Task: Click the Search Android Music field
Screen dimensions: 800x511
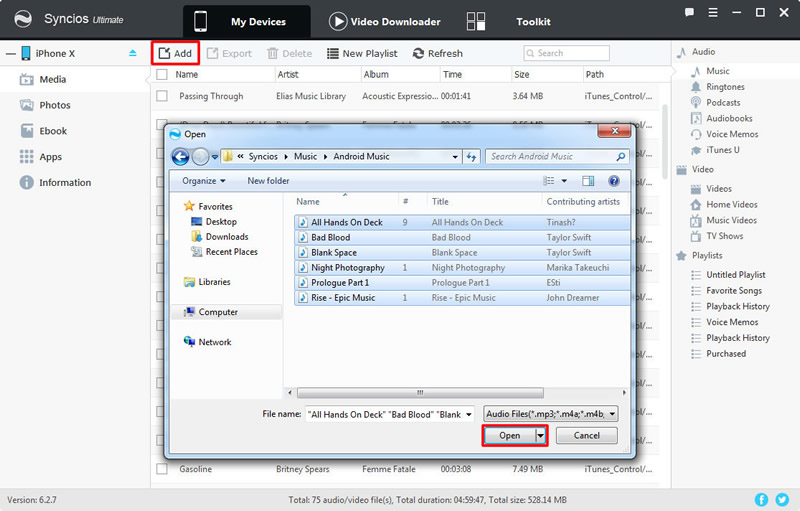Action: tap(557, 157)
